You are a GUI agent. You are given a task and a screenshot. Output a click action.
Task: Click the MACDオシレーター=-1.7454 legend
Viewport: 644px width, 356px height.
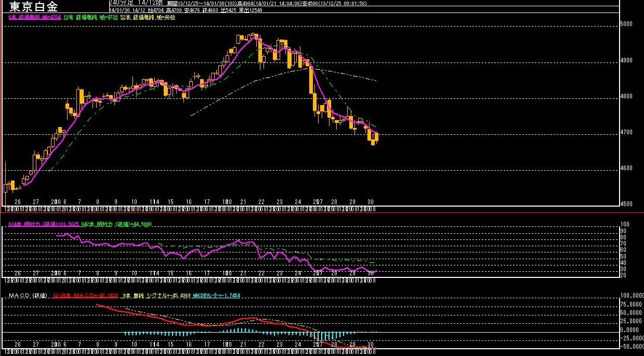click(216, 296)
